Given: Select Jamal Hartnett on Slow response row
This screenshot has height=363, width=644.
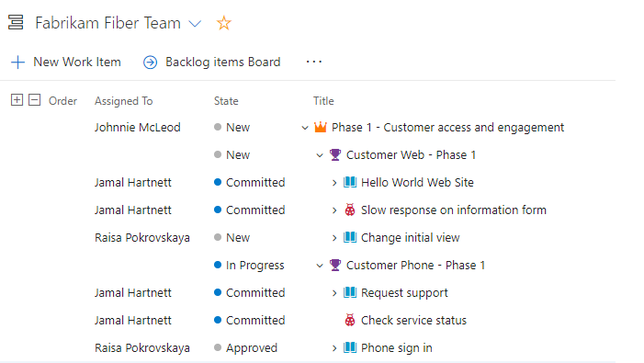Looking at the screenshot, I should point(133,210).
